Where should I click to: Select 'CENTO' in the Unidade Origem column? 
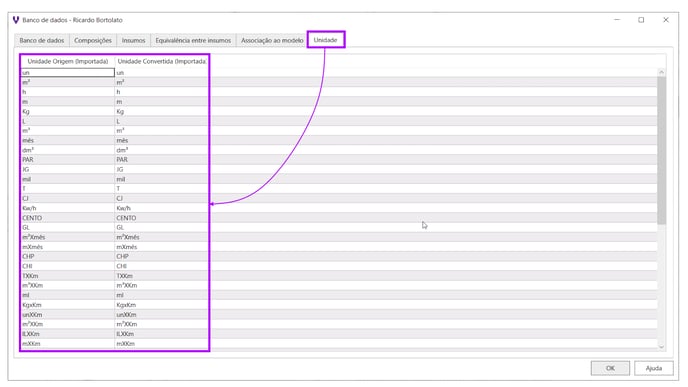tap(68, 218)
